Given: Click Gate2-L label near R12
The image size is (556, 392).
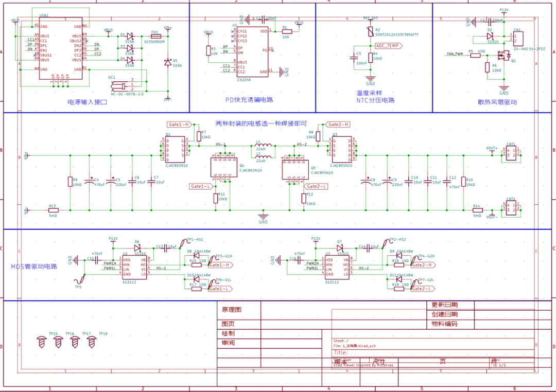Looking at the screenshot, I should click(315, 186).
